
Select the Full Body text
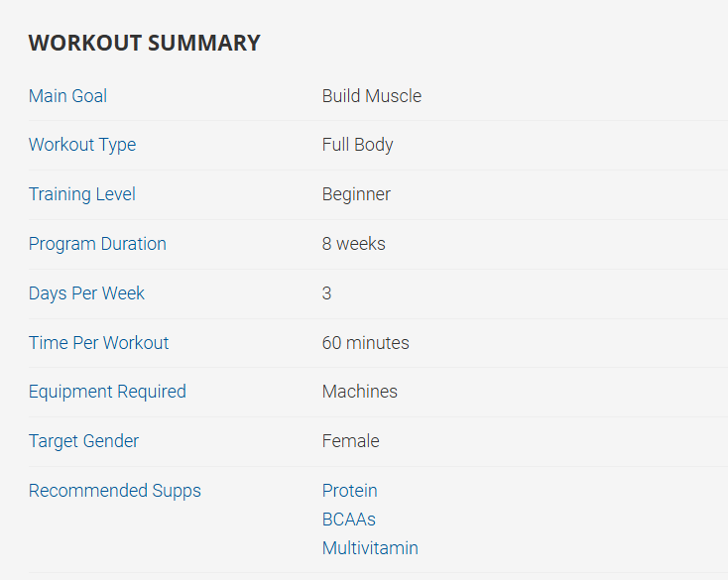coord(358,145)
